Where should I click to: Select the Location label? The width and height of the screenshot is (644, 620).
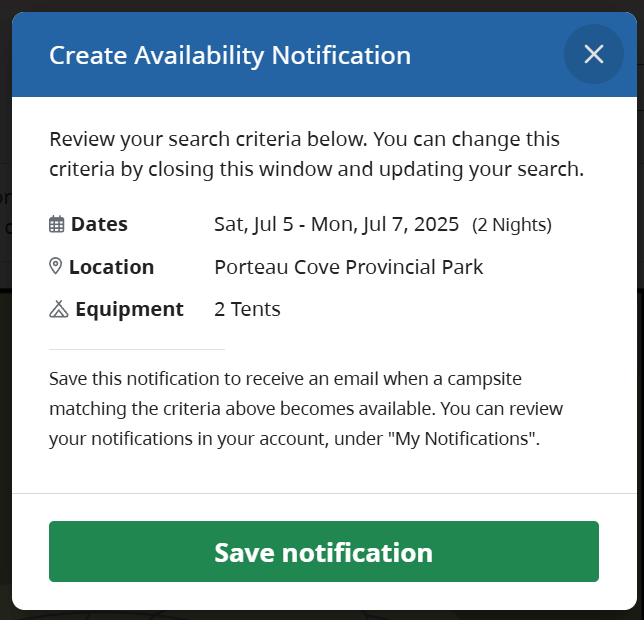(x=112, y=267)
